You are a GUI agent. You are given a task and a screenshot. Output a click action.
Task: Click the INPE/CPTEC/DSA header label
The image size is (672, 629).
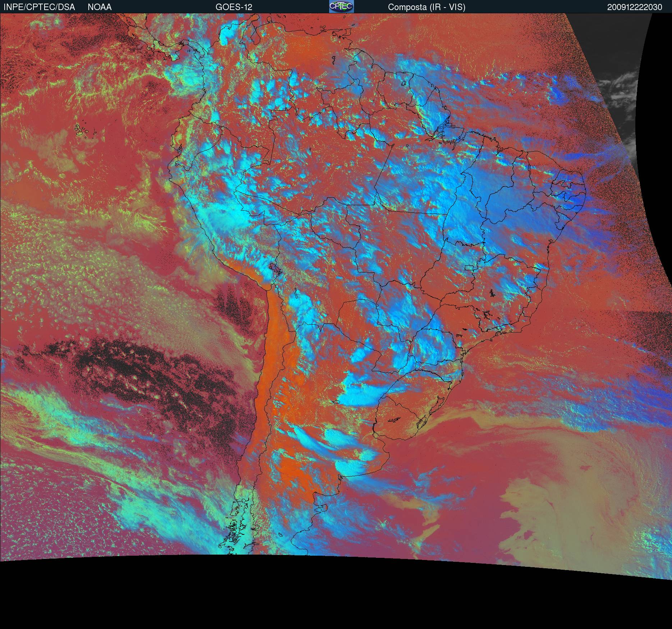(x=39, y=7)
